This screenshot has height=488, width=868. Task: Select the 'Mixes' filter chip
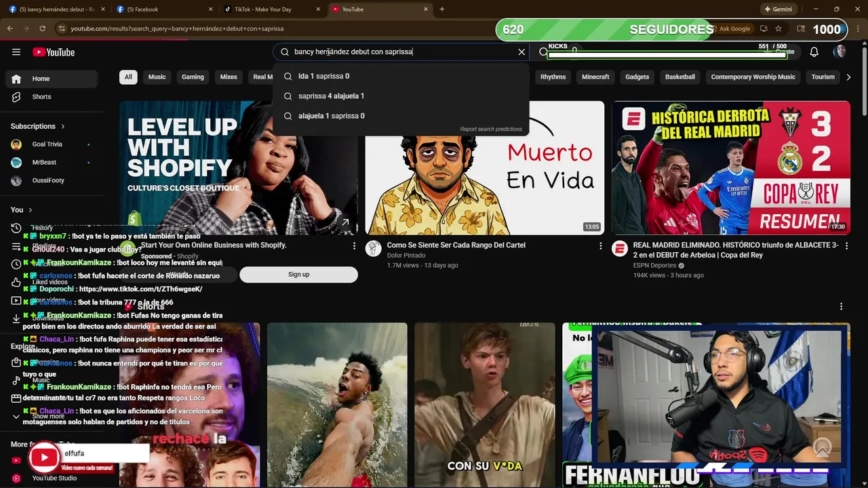(x=229, y=77)
